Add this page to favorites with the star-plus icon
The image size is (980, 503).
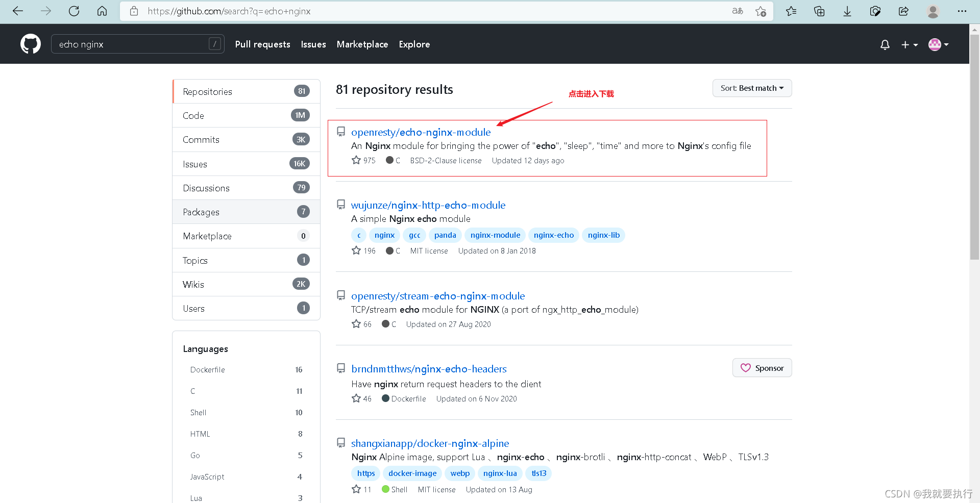pos(761,11)
